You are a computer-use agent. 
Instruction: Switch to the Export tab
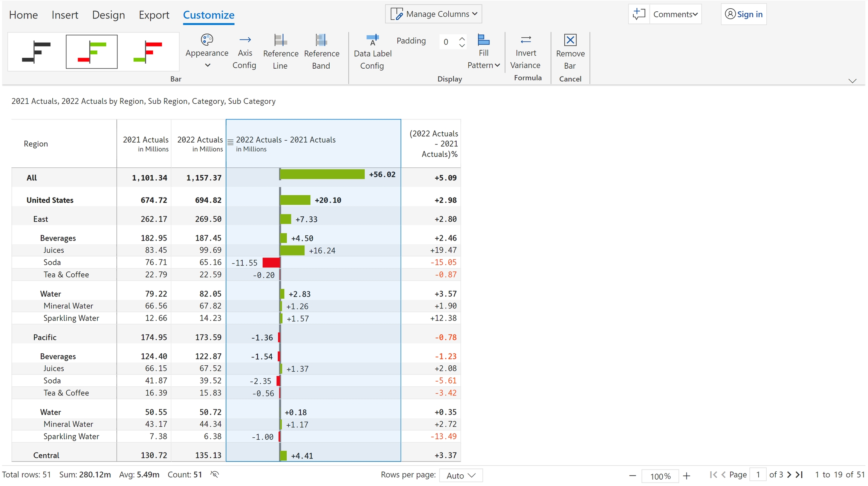(x=154, y=15)
